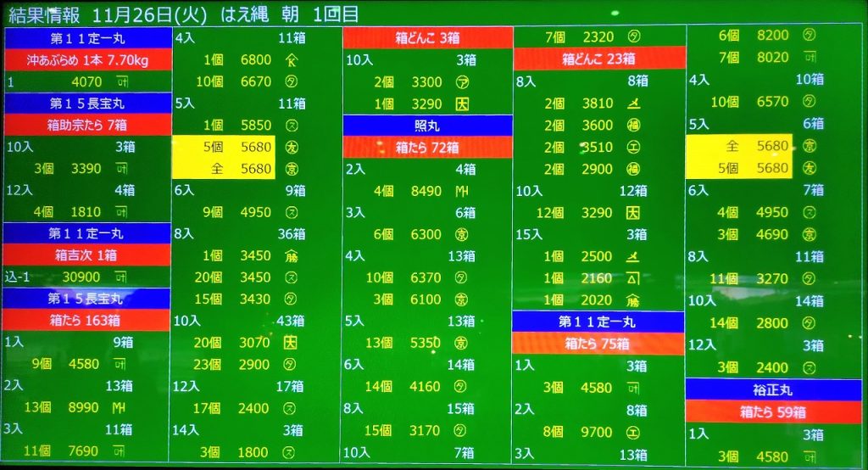868x470 pixels.
Task: Select the red 箱たら 163箱 bar
Action: (x=86, y=321)
